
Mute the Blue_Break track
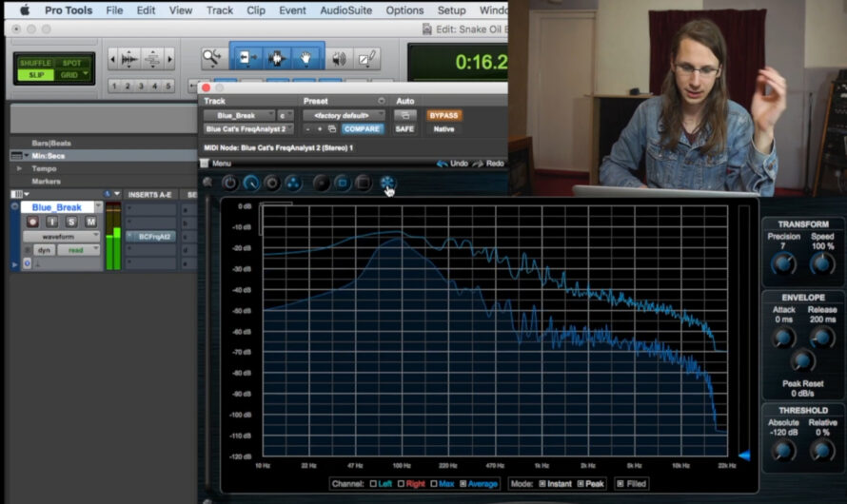(x=90, y=222)
